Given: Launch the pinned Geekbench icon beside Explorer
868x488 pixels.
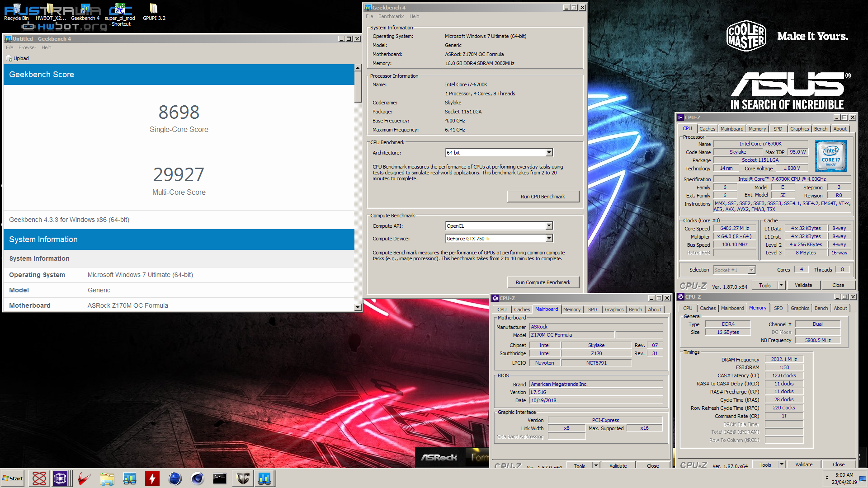Looking at the screenshot, I should [130, 479].
